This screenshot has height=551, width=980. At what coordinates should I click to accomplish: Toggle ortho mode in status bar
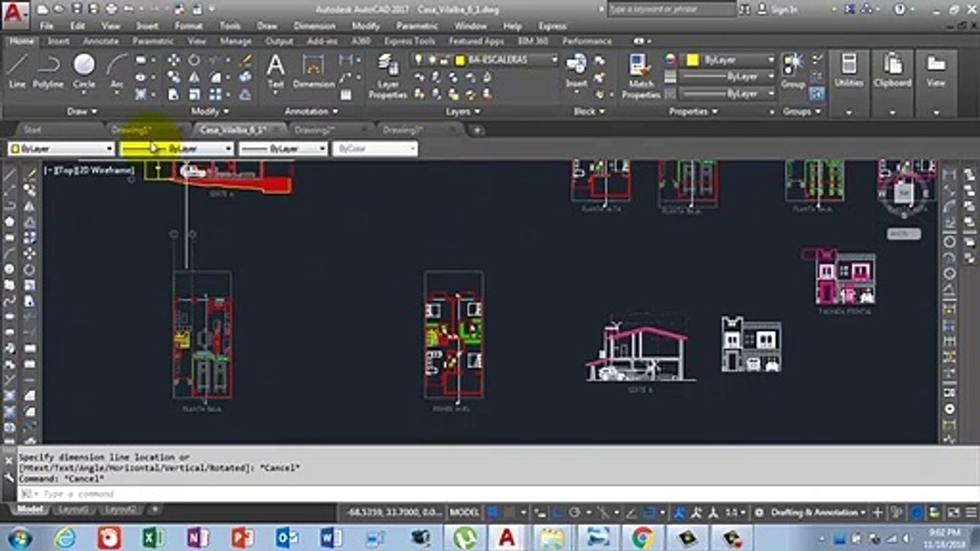[x=557, y=513]
